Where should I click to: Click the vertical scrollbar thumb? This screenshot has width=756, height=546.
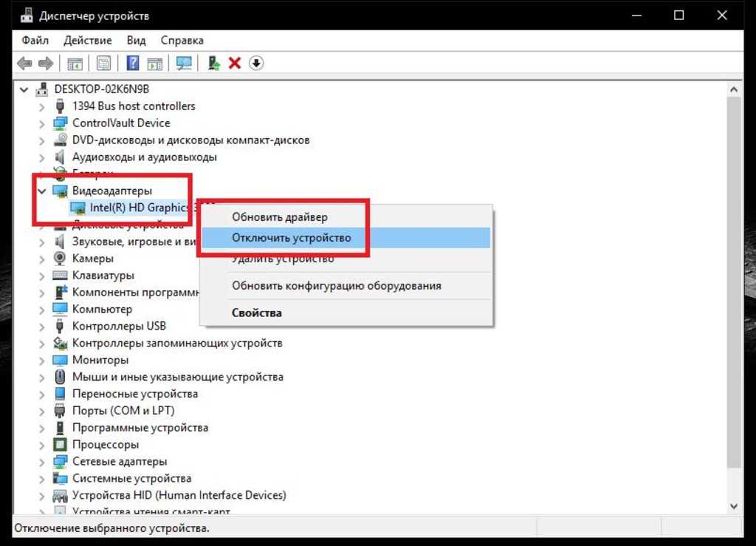(x=734, y=282)
